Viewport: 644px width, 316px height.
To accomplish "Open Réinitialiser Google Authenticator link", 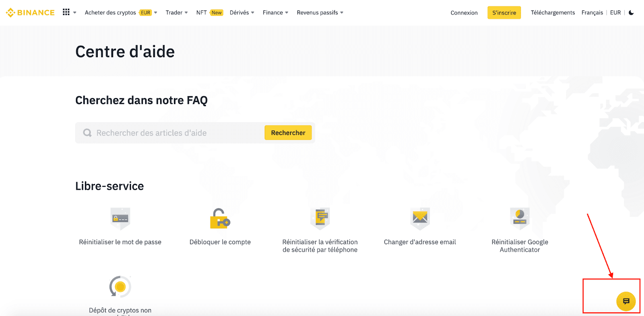I will 520,246.
